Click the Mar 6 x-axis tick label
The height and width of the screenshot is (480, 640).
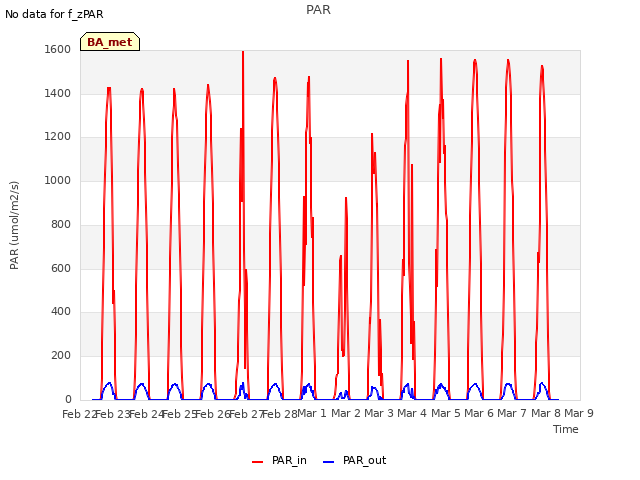479,413
